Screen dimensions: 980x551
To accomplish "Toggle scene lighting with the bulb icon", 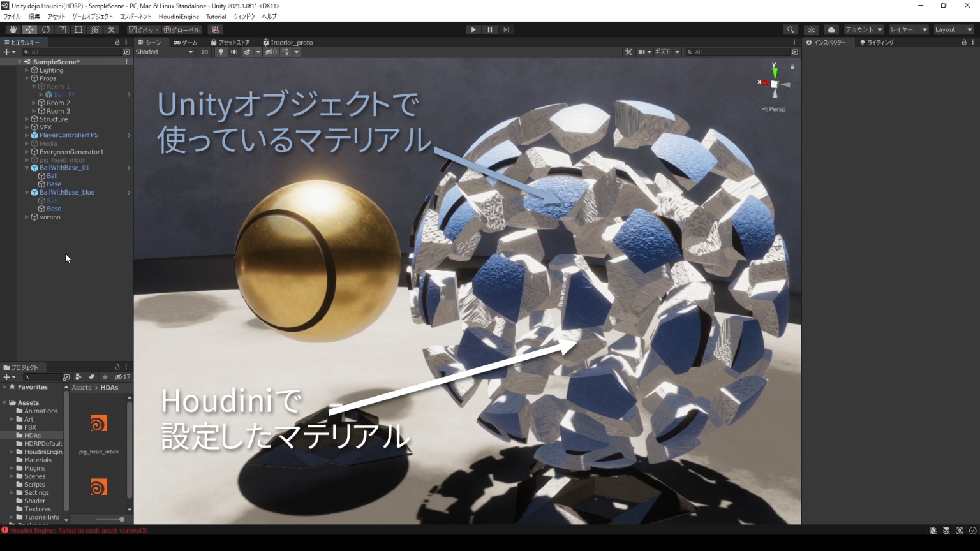I will [x=221, y=52].
